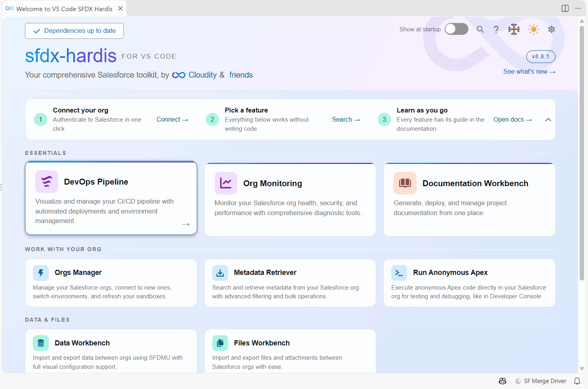Click the DevOps Pipeline card icon

point(47,182)
